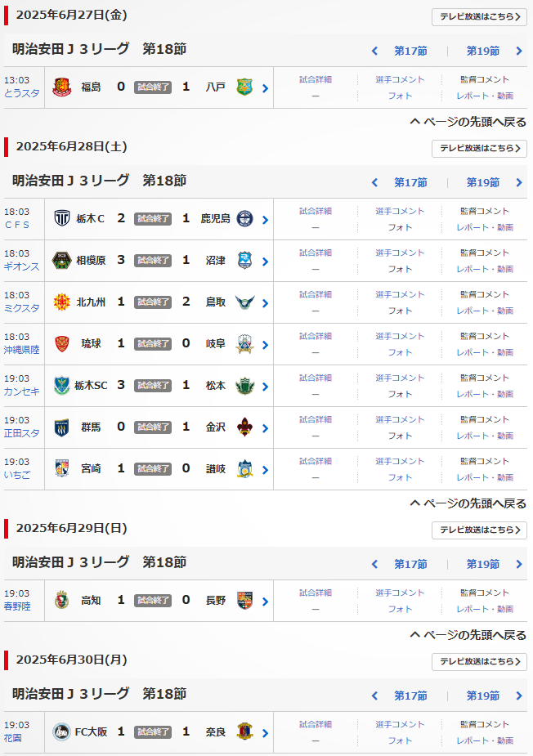Go to 第17節 in the June 27 header
Viewport: 533px width, 756px height.
410,51
